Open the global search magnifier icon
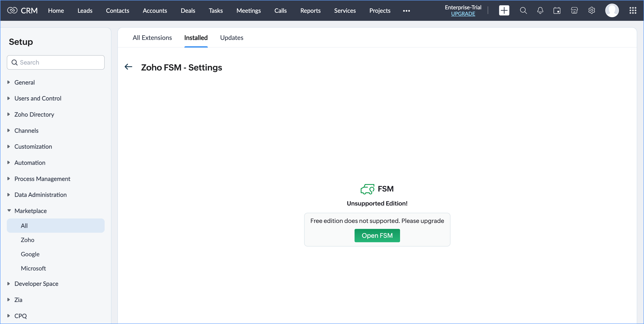 pyautogui.click(x=523, y=10)
